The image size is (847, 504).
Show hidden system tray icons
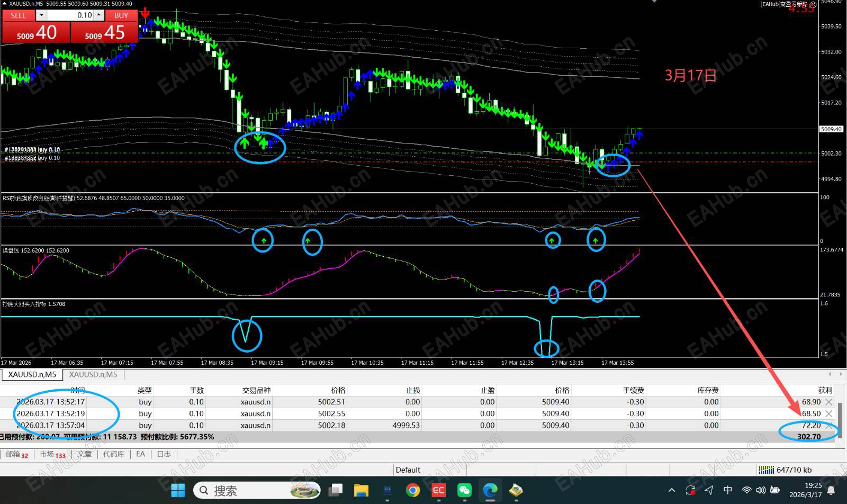pyautogui.click(x=672, y=491)
